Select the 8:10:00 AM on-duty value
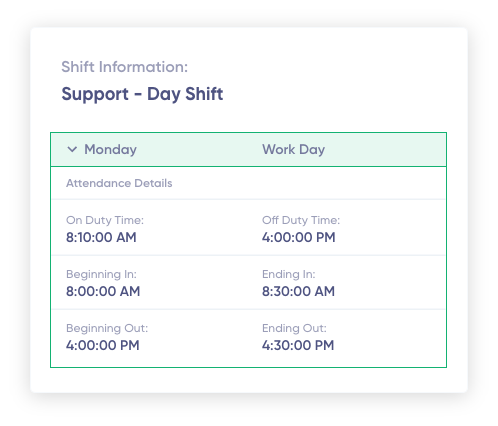Viewport: 498px width, 426px height. (x=101, y=237)
